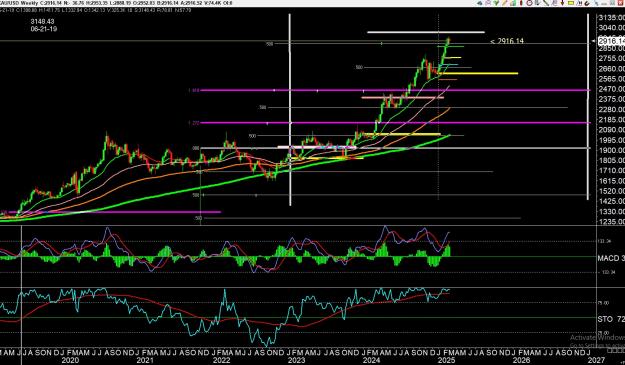The image size is (625, 365).
Task: Click the round red clock toolbar icon
Action: point(529,3)
